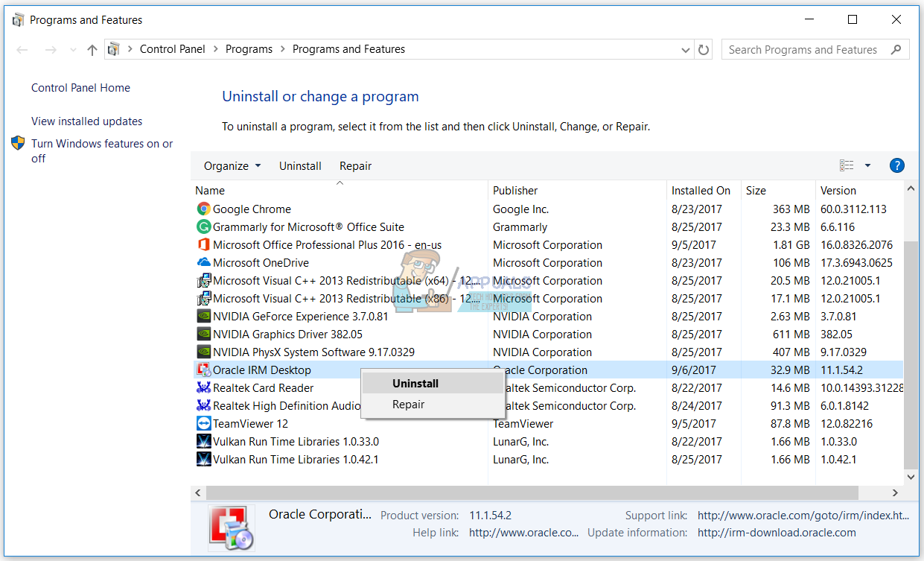Open the view options dropdown arrow
The image size is (924, 561).
coord(867,165)
